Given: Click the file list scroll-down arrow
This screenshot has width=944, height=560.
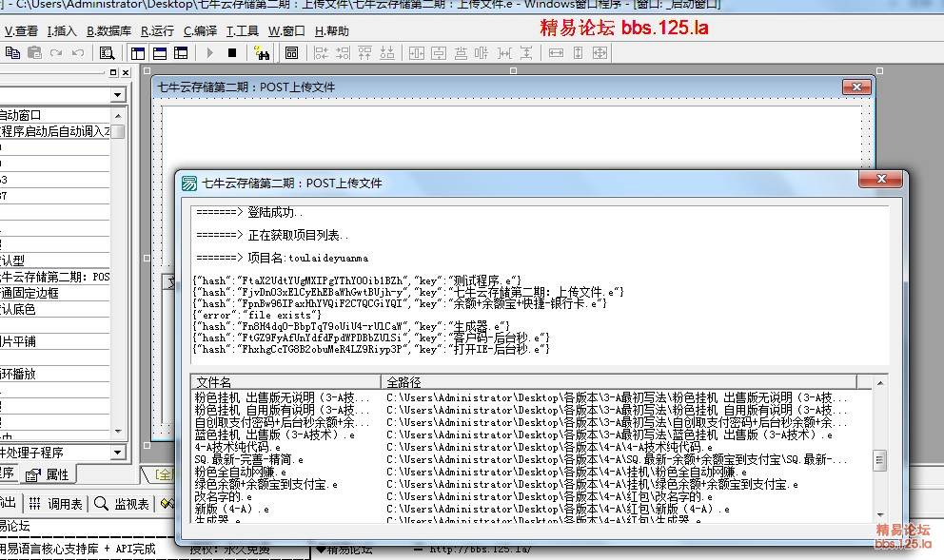Looking at the screenshot, I should pos(880,515).
